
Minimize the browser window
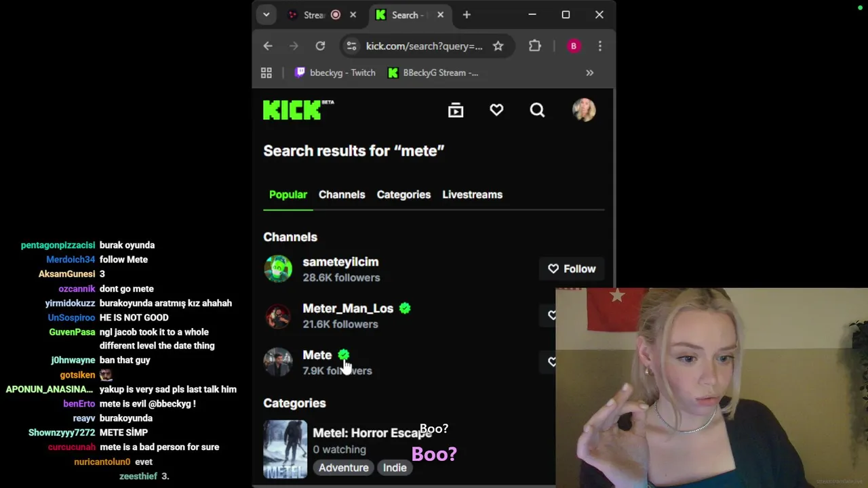point(532,15)
